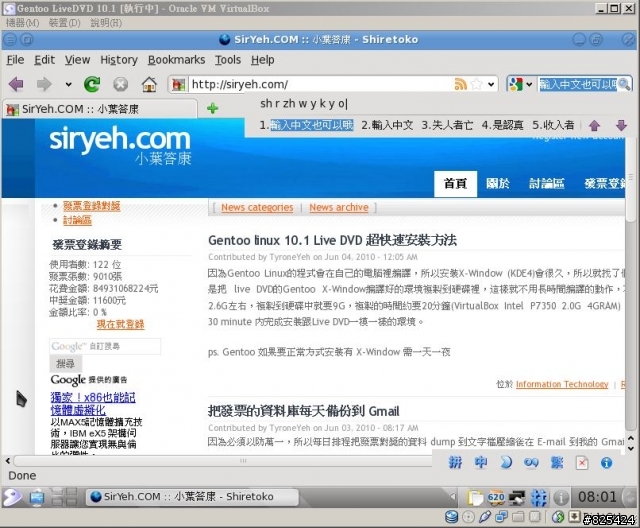Select the SirYeh.COM tab
The image size is (640, 528).
100,109
